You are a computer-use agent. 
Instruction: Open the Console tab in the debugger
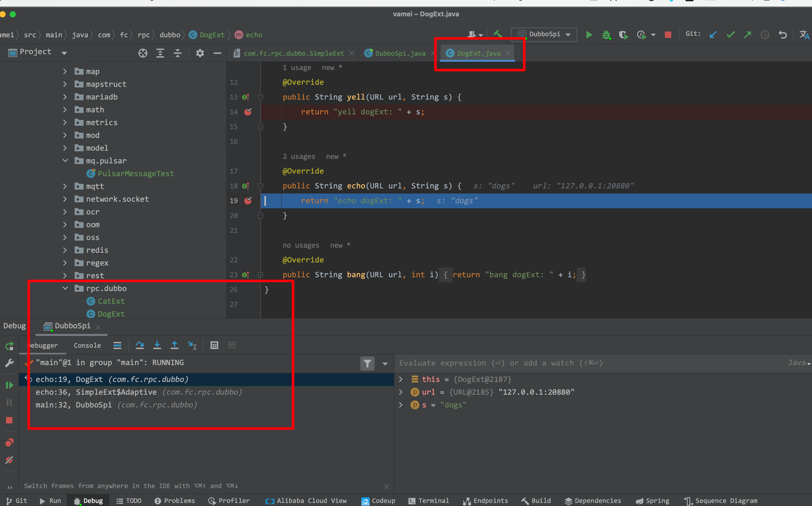click(x=87, y=345)
